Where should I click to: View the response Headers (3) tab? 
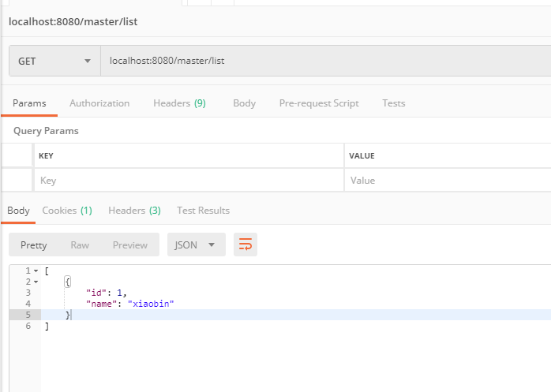[134, 211]
